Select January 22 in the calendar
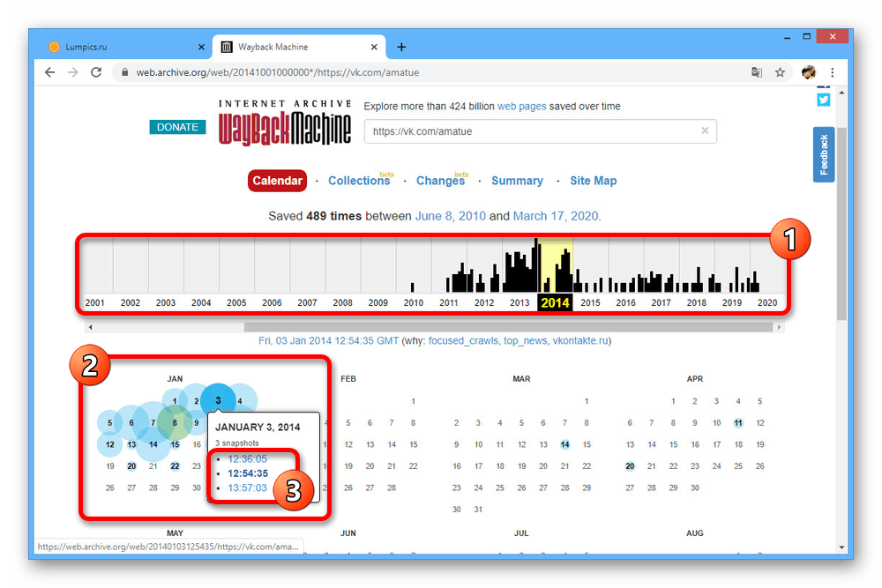 (x=175, y=466)
